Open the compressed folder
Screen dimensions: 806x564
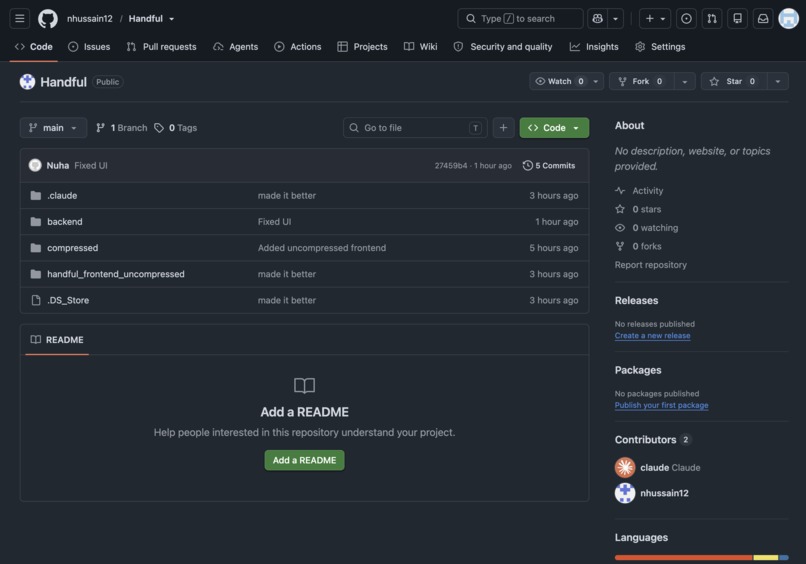(72, 248)
